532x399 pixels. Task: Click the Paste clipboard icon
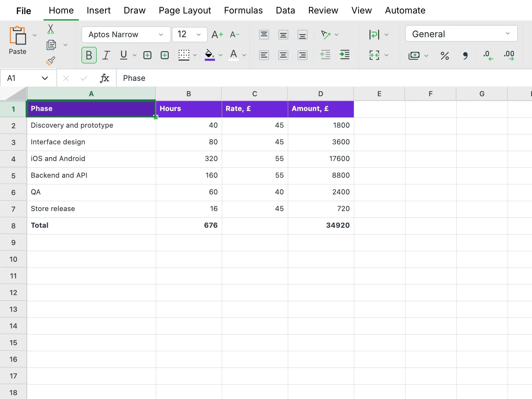(18, 35)
